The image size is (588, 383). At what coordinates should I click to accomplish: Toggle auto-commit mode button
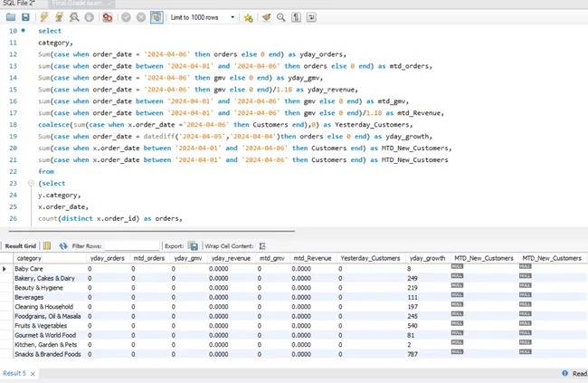click(156, 17)
